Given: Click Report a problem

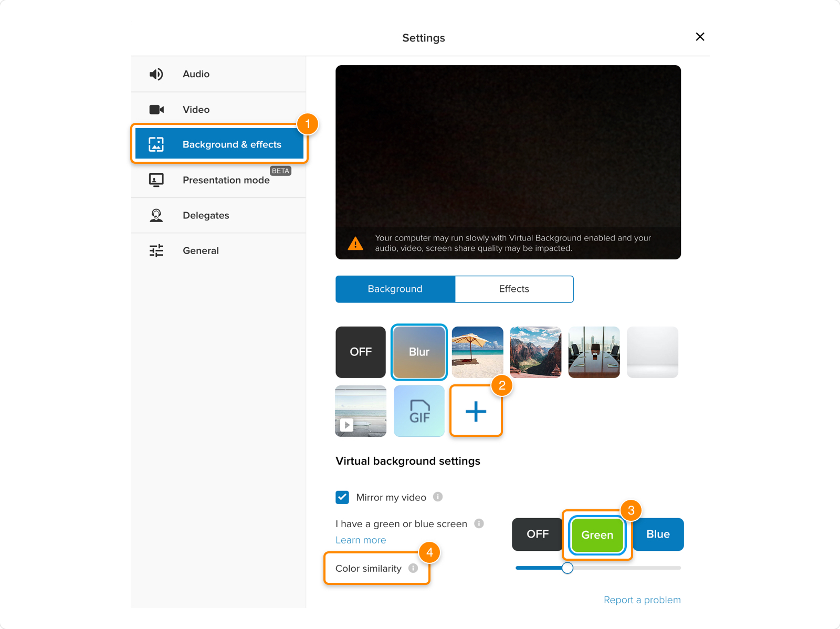Looking at the screenshot, I should pyautogui.click(x=642, y=600).
